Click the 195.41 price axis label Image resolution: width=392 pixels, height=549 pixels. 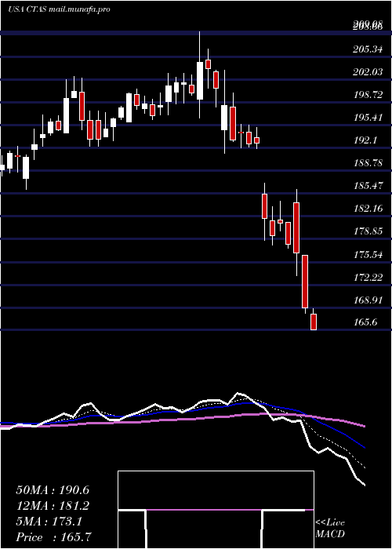coord(367,118)
